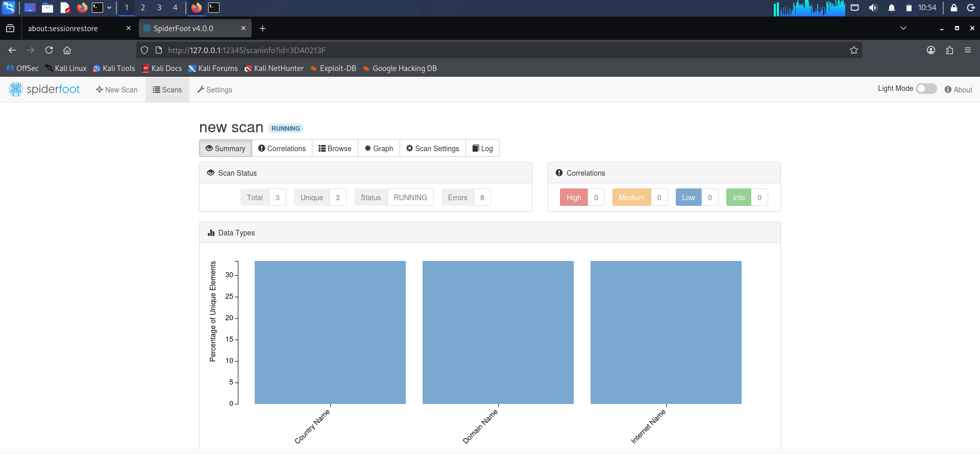
Task: Expand the list all tabs dropdown
Action: [x=903, y=28]
